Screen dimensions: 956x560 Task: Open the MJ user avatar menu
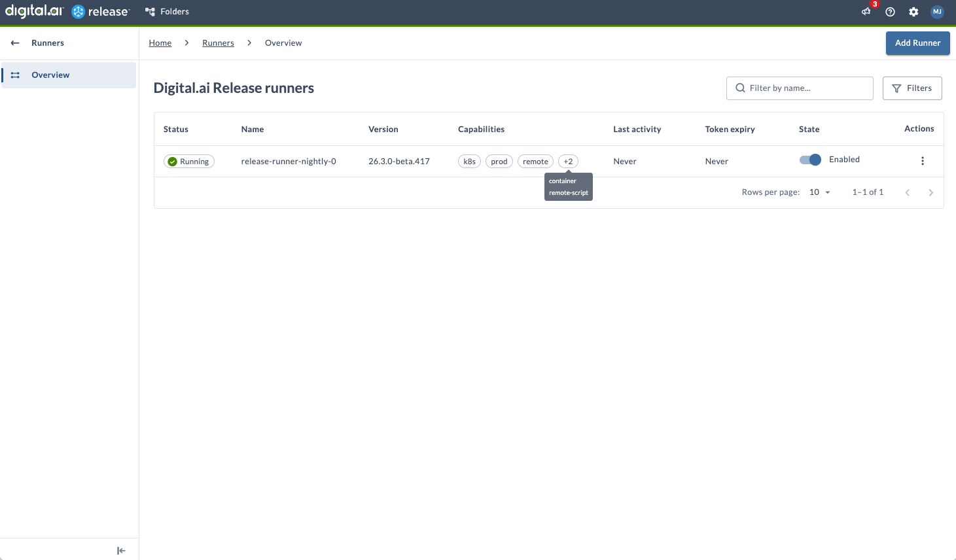937,12
